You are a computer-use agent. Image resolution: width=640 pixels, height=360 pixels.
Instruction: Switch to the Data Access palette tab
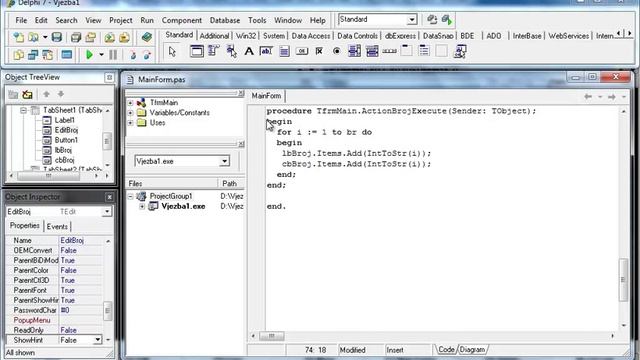click(311, 36)
